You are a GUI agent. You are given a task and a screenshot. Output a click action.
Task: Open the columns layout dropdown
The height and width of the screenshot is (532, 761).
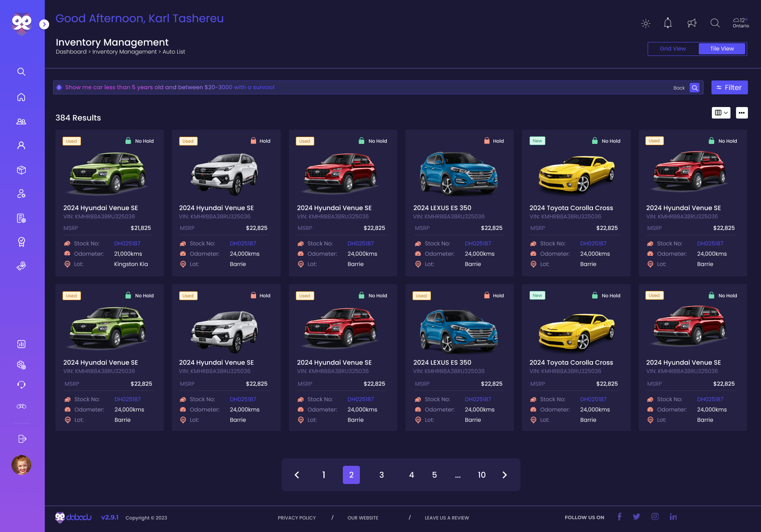[x=721, y=113]
